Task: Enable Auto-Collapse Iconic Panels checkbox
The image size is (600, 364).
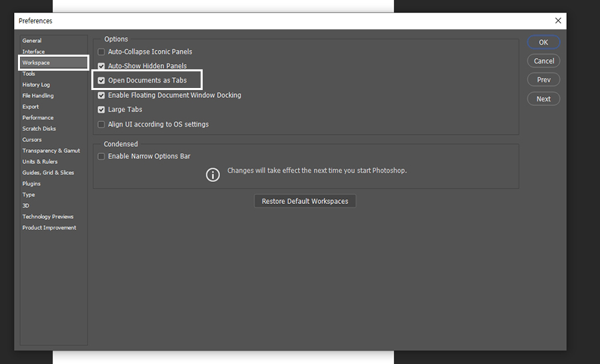Action: 101,52
